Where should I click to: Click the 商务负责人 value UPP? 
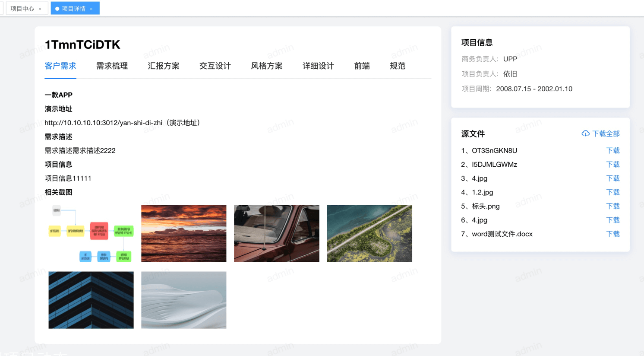point(510,59)
